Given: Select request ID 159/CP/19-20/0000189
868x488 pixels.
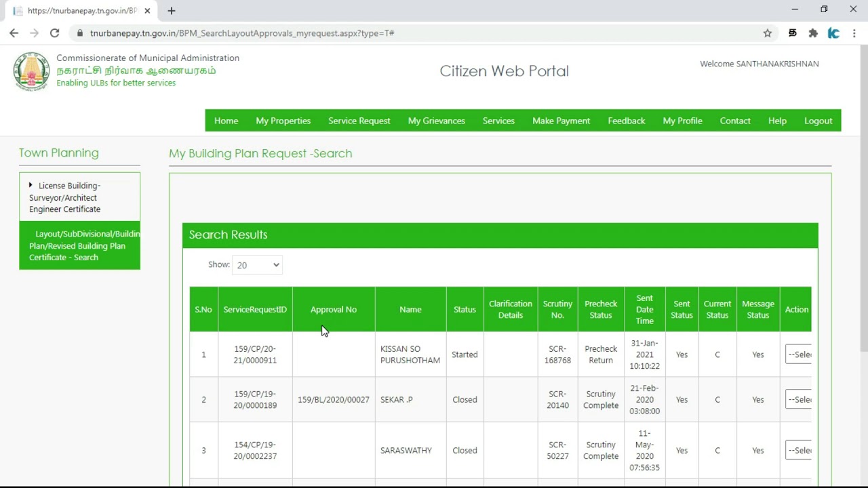Looking at the screenshot, I should click(255, 399).
